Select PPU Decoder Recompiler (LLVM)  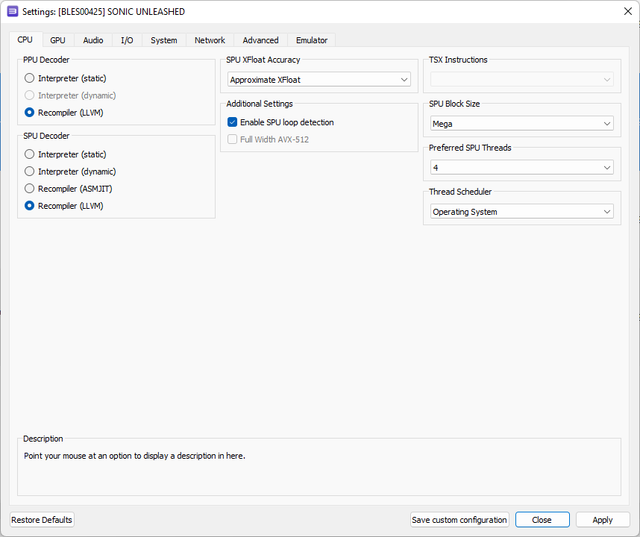[64, 112]
